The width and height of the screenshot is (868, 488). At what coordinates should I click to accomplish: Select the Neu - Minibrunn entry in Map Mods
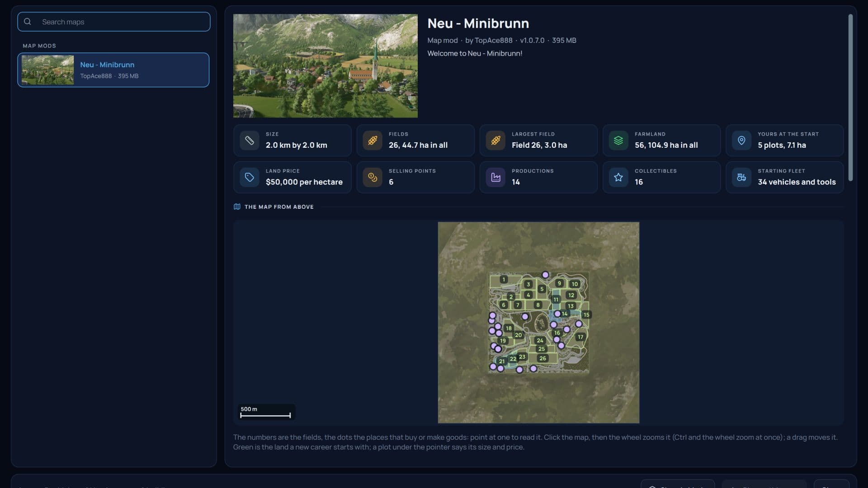pyautogui.click(x=113, y=70)
